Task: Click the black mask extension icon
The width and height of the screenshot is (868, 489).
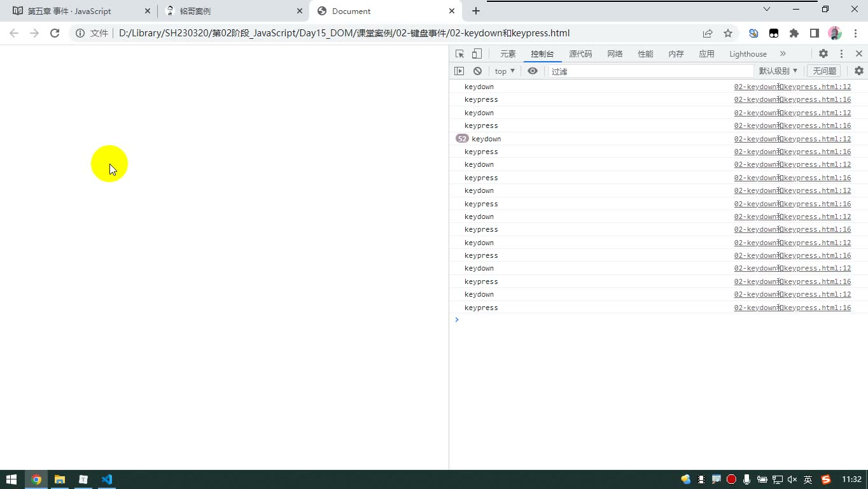Action: tap(774, 33)
